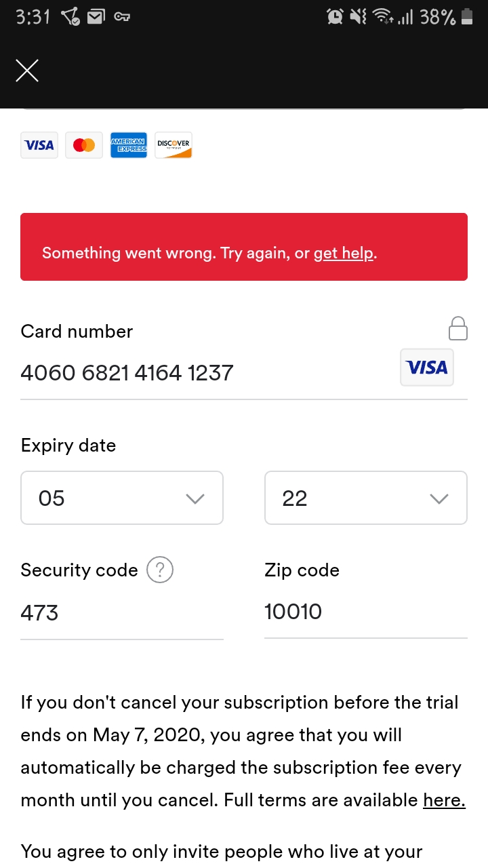Screen dimensions: 488x868
Task: Open the expiry month dropdown showing 05
Action: pos(122,498)
